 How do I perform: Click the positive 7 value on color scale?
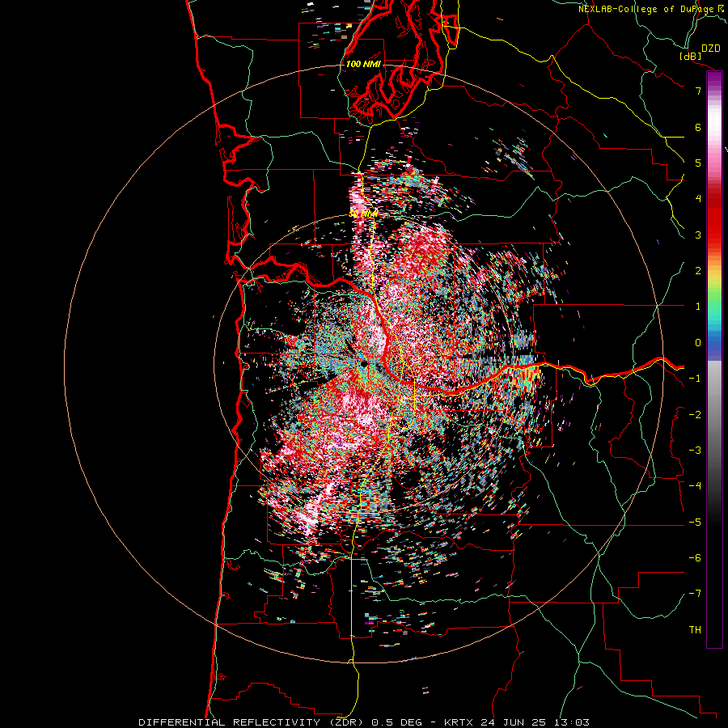tap(698, 91)
